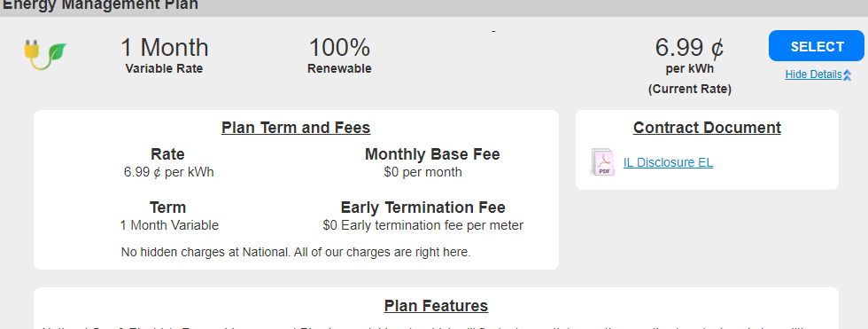The height and width of the screenshot is (329, 868).
Task: Click the (Current Rate) caption
Action: 690,90
